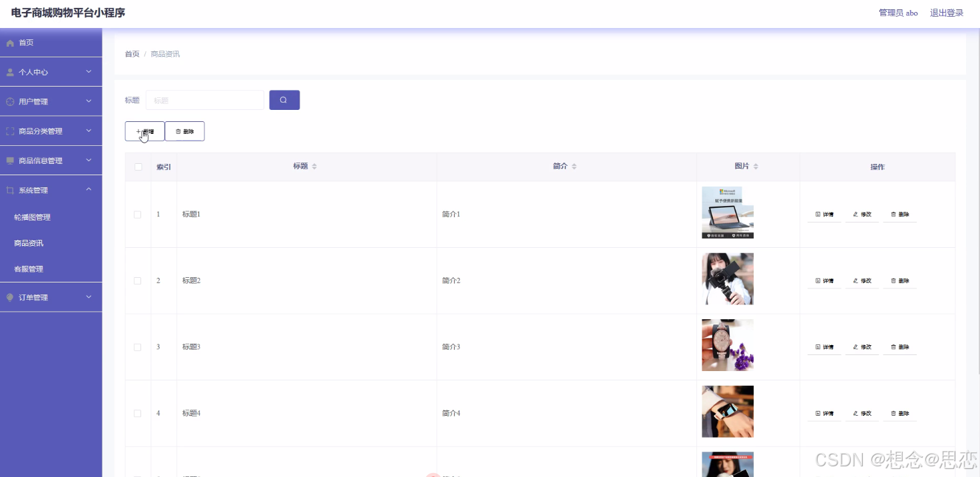
Task: Open 详情 for row 标题4
Action: tap(824, 413)
